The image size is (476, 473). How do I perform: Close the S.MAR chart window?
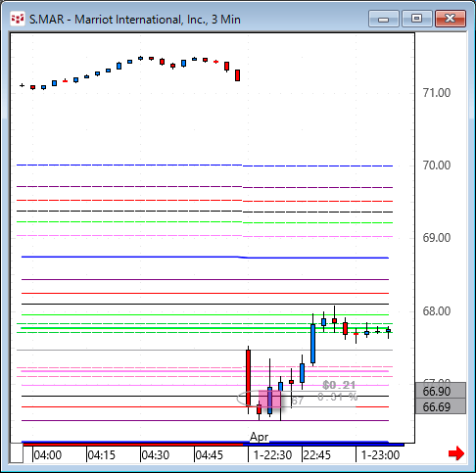(451, 19)
